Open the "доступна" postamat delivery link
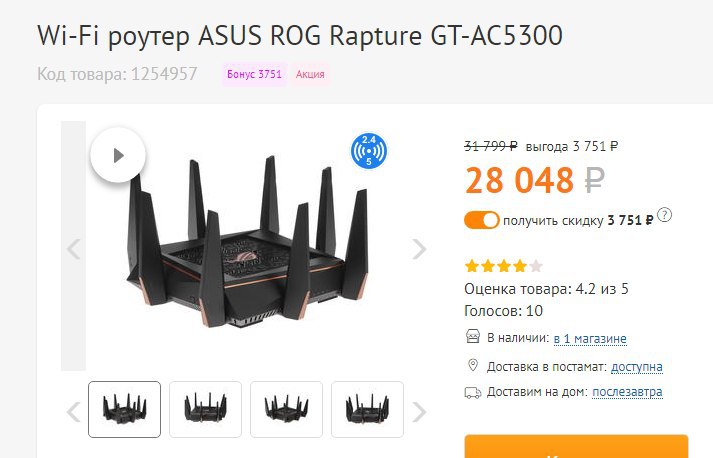 point(637,367)
